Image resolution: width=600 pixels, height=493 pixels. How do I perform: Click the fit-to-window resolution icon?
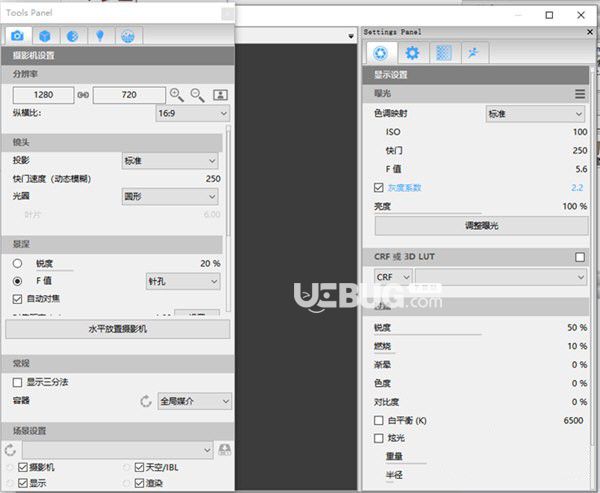(x=220, y=95)
